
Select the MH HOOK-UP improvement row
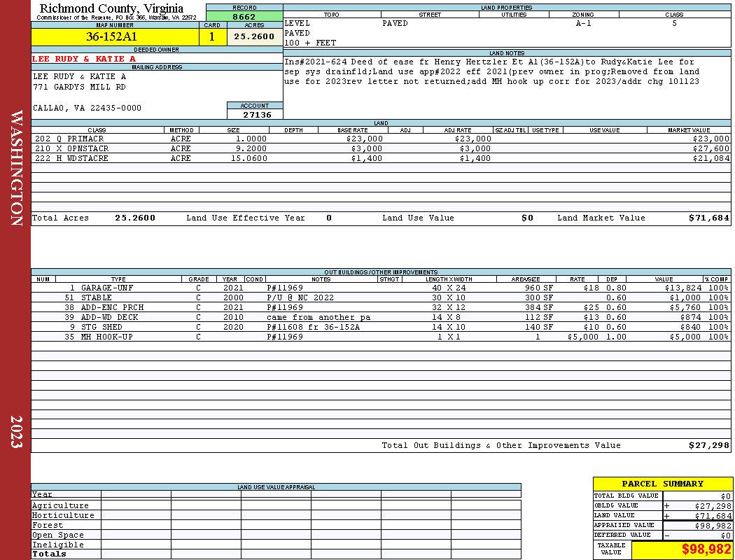[381, 337]
